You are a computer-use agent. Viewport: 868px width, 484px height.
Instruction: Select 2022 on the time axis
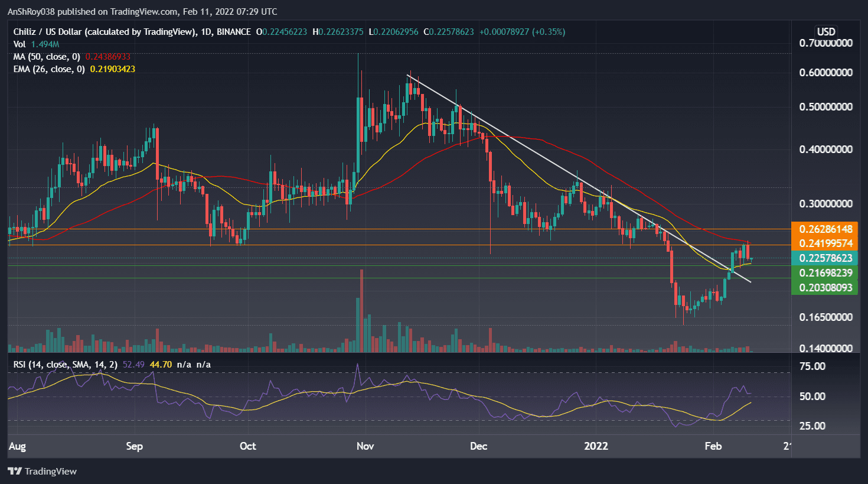point(596,447)
